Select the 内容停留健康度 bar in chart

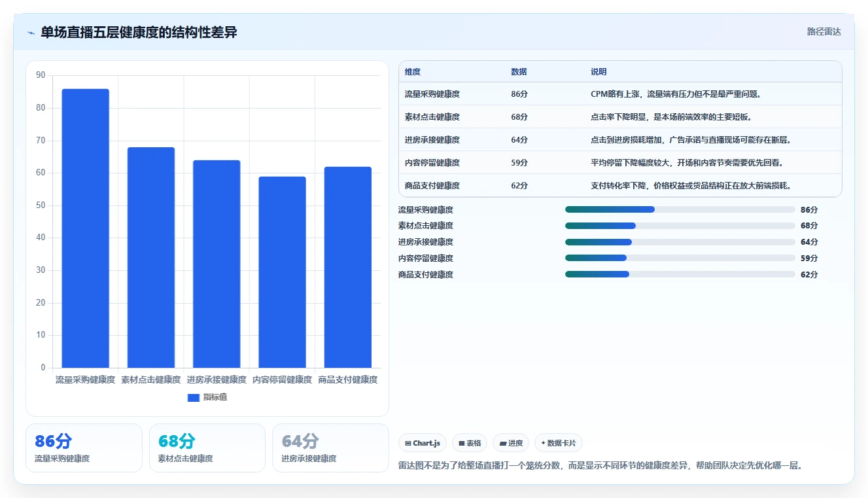pyautogui.click(x=282, y=272)
